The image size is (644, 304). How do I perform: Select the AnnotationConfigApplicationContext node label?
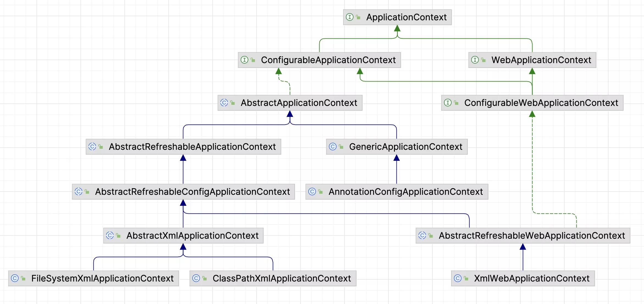point(406,192)
